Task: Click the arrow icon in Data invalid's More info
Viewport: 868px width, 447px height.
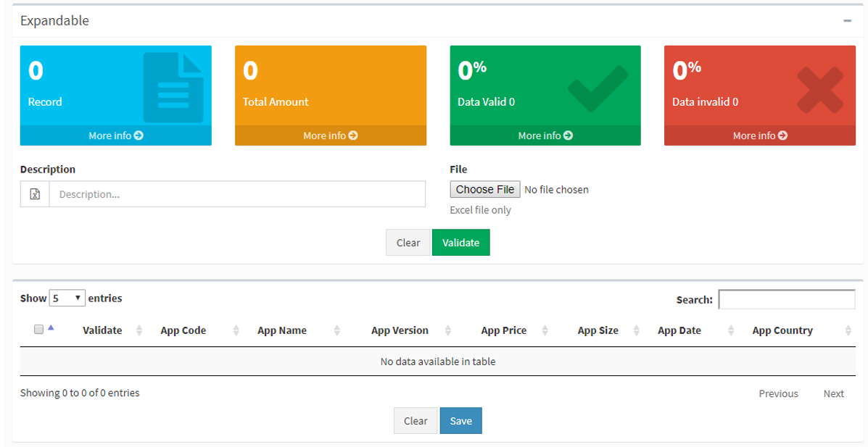Action: click(x=781, y=135)
